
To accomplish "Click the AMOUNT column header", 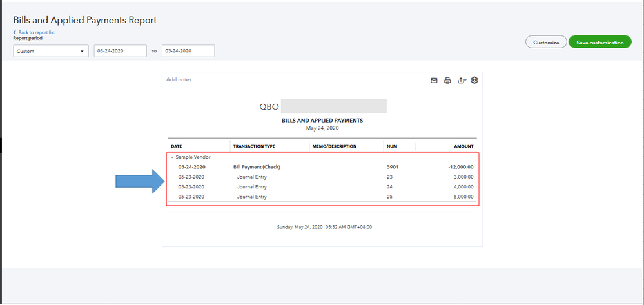I will click(463, 146).
